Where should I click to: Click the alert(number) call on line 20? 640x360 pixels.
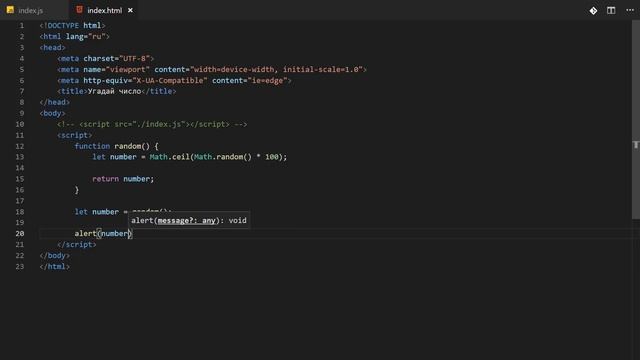click(x=103, y=233)
